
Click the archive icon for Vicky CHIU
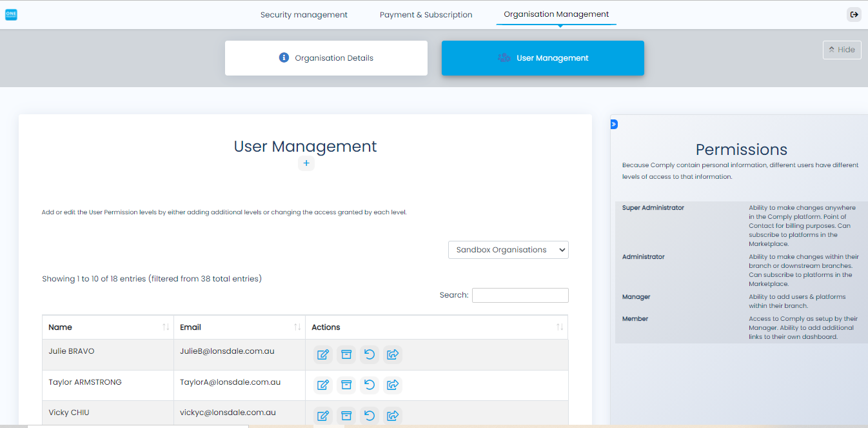tap(346, 416)
